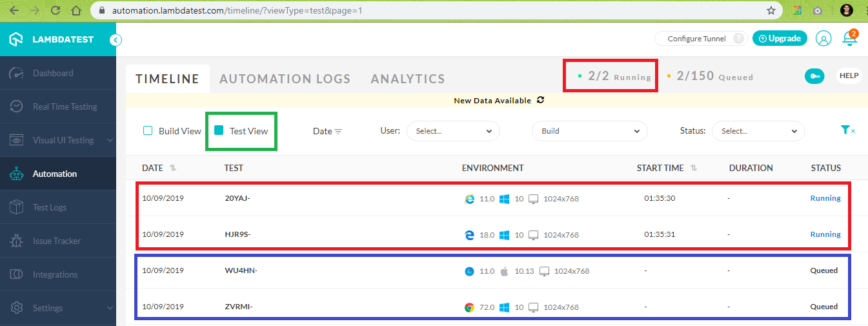Viewport: 868px width, 326px height.
Task: Open the Date filter control
Action: click(327, 131)
